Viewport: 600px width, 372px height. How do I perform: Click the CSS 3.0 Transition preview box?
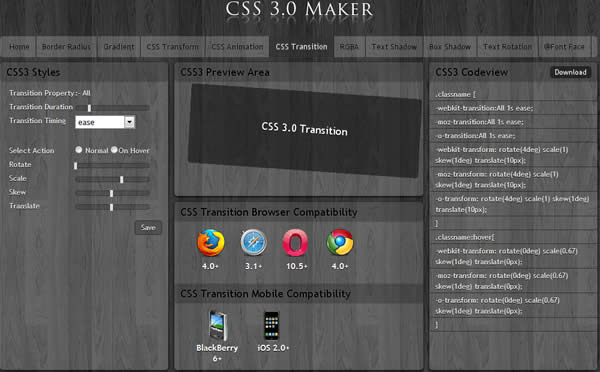point(305,130)
